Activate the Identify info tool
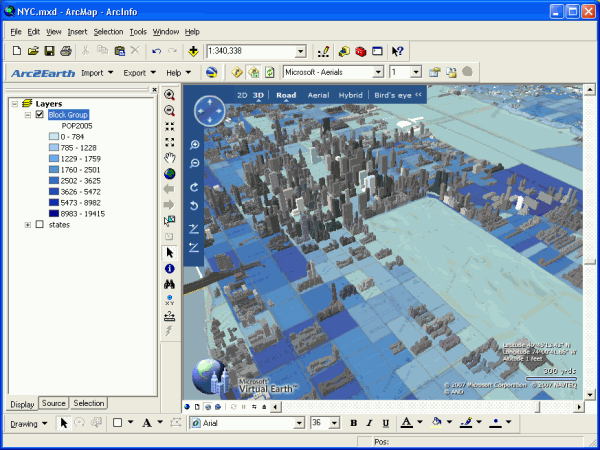 point(170,269)
